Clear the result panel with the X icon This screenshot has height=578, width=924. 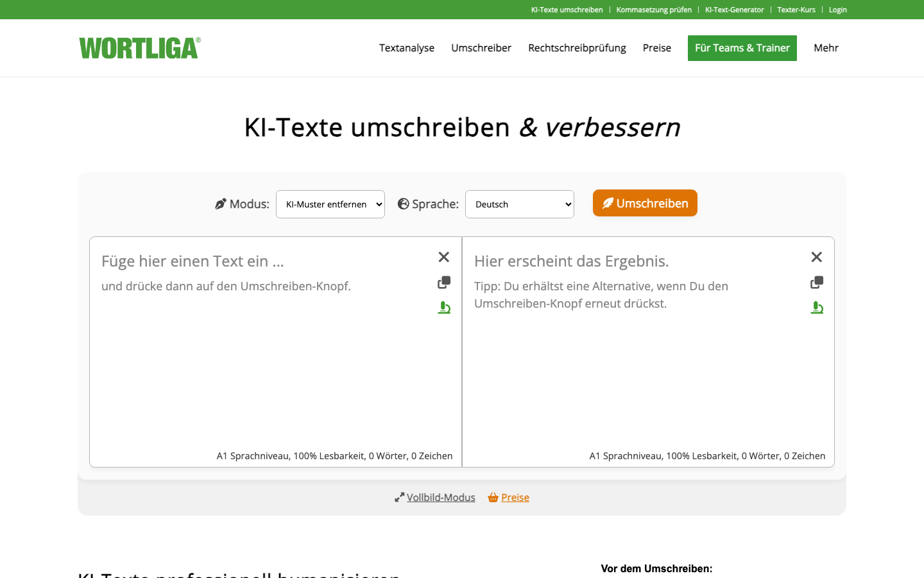[816, 257]
